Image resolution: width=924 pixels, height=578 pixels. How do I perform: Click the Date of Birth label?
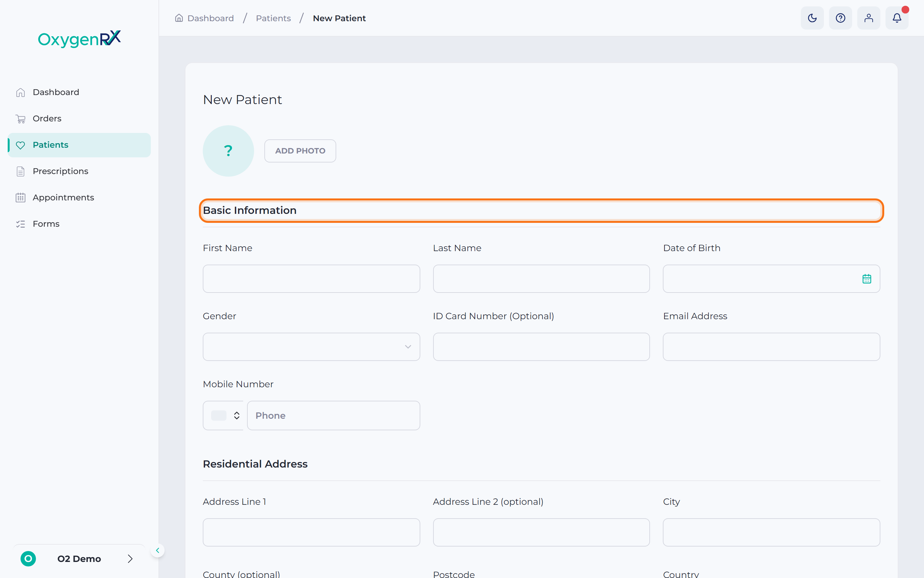click(691, 248)
